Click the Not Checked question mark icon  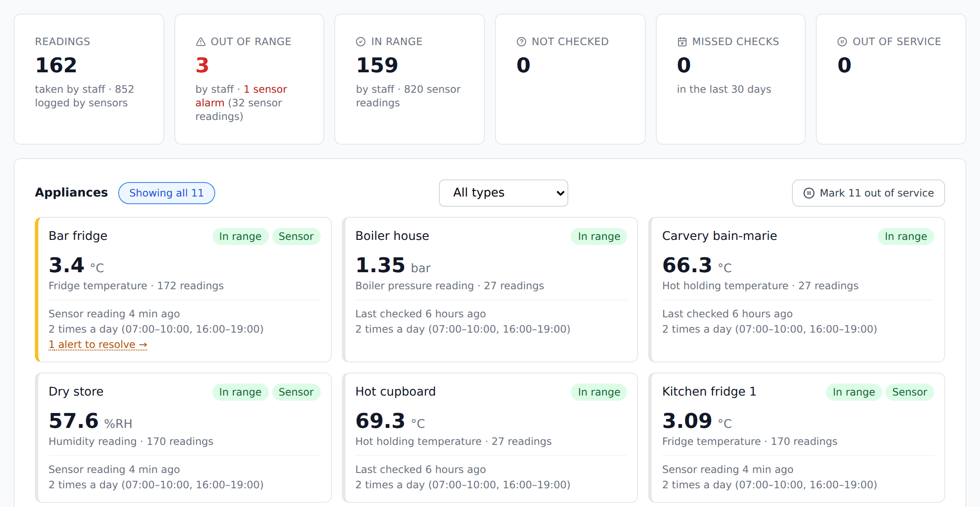tap(521, 42)
